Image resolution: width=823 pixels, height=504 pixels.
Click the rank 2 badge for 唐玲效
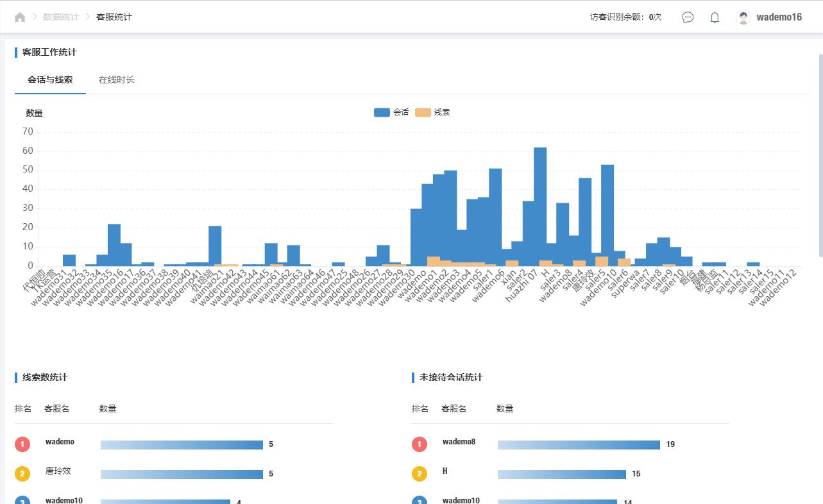click(22, 474)
